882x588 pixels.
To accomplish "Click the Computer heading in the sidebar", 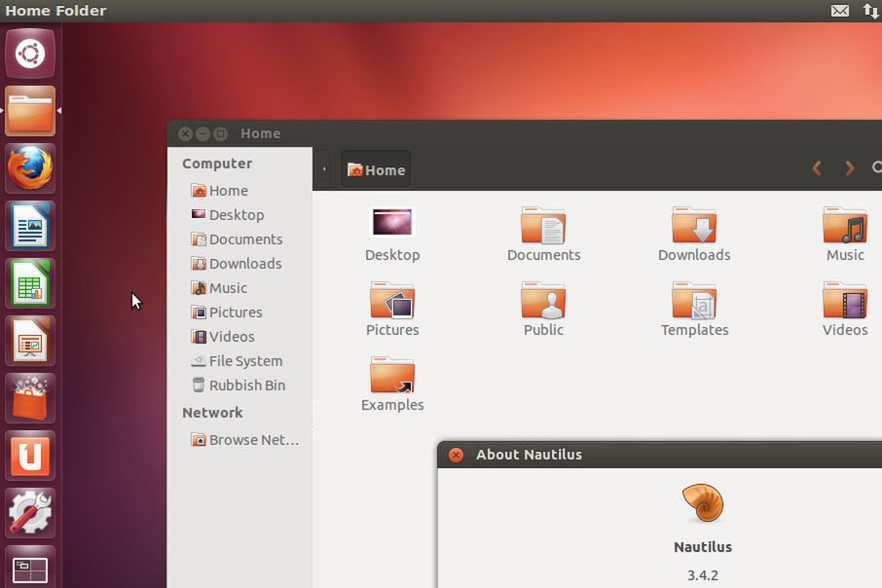I will pos(217,164).
